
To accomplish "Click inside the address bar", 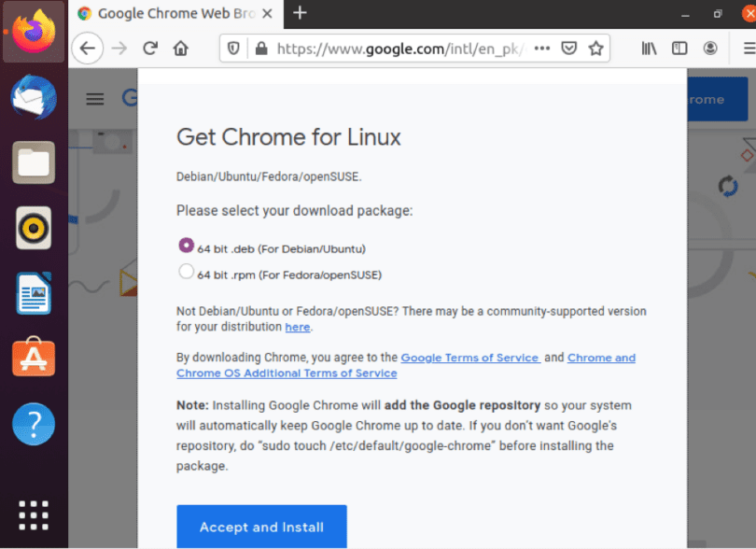I will 392,48.
